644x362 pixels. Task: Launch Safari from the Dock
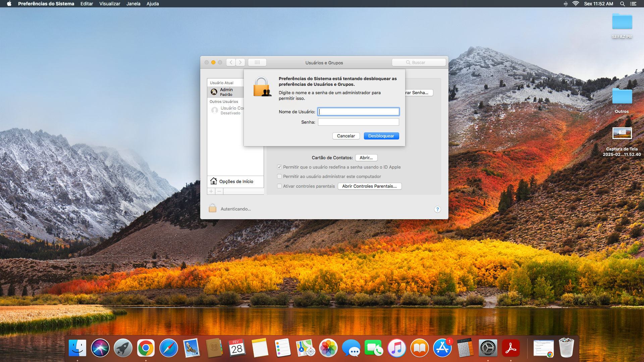[168, 348]
